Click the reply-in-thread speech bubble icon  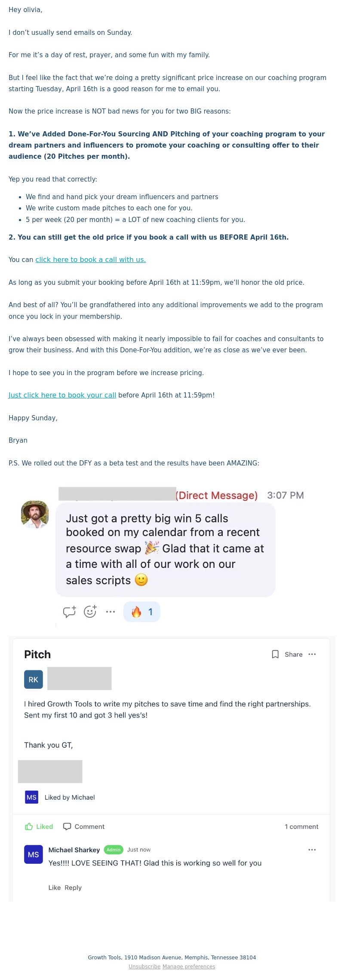[x=69, y=611]
